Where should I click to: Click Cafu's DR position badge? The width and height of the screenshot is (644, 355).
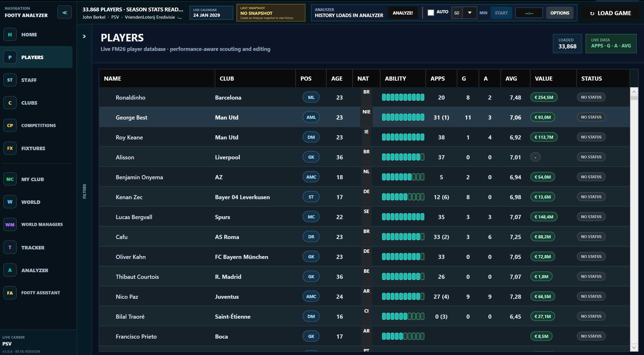(311, 237)
